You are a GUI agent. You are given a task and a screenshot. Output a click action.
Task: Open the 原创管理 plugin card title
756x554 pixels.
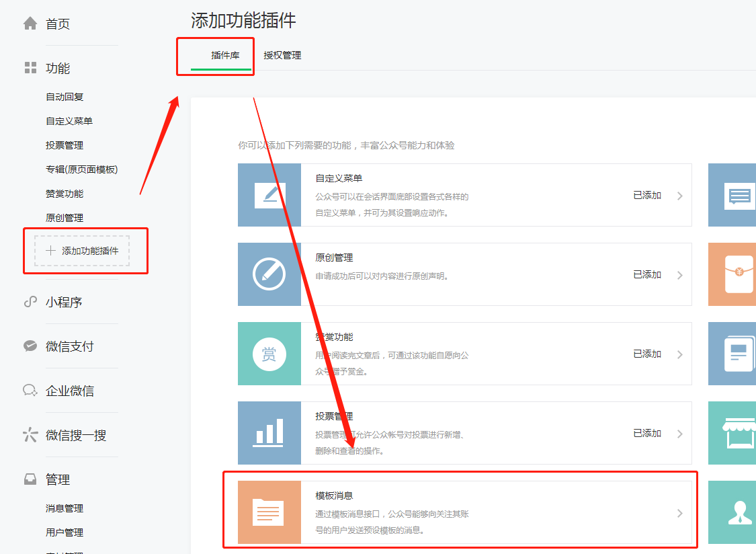coord(334,258)
